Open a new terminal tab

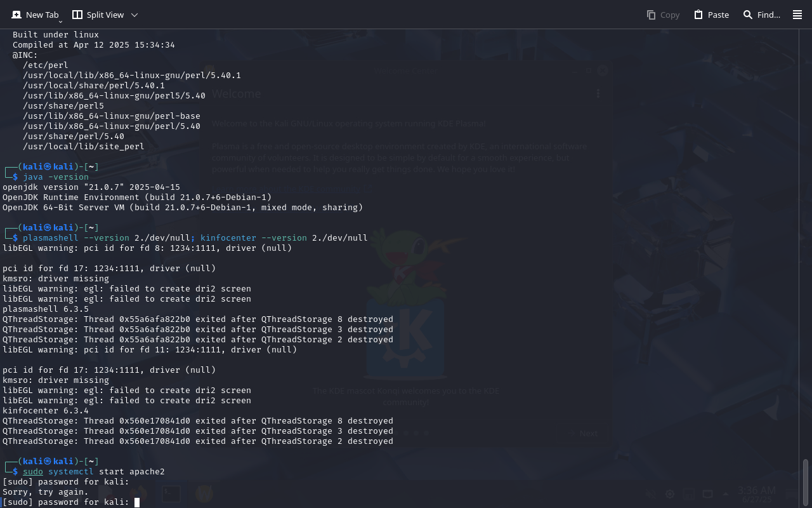(x=35, y=15)
